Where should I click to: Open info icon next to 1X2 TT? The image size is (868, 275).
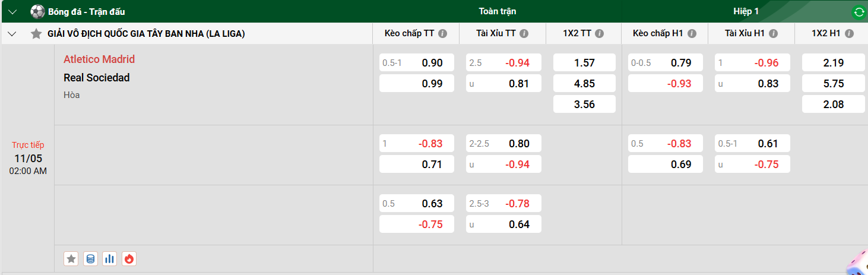click(600, 34)
